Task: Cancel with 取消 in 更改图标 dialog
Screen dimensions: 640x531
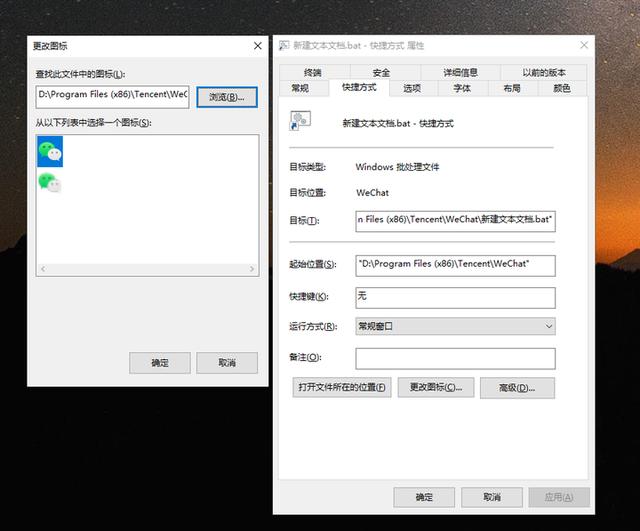Action: point(227,363)
